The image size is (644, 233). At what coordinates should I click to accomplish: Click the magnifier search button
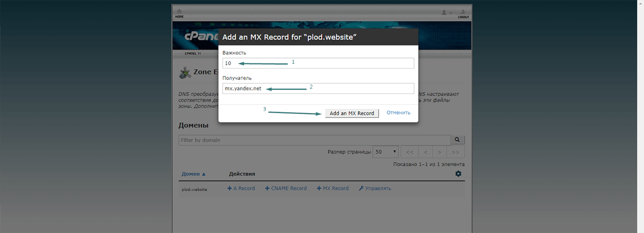point(457,140)
